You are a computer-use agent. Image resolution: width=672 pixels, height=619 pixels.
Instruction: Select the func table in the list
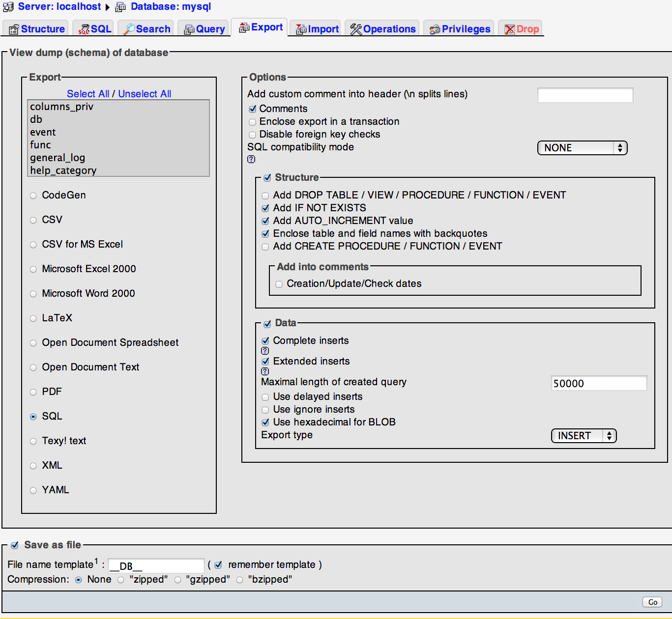click(x=118, y=145)
